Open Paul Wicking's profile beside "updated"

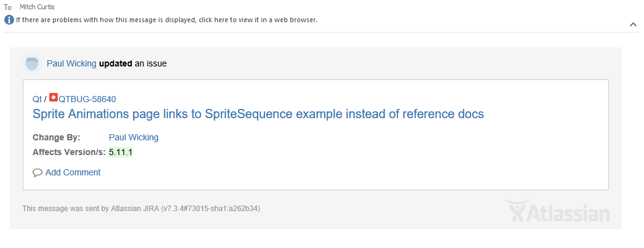click(x=71, y=63)
